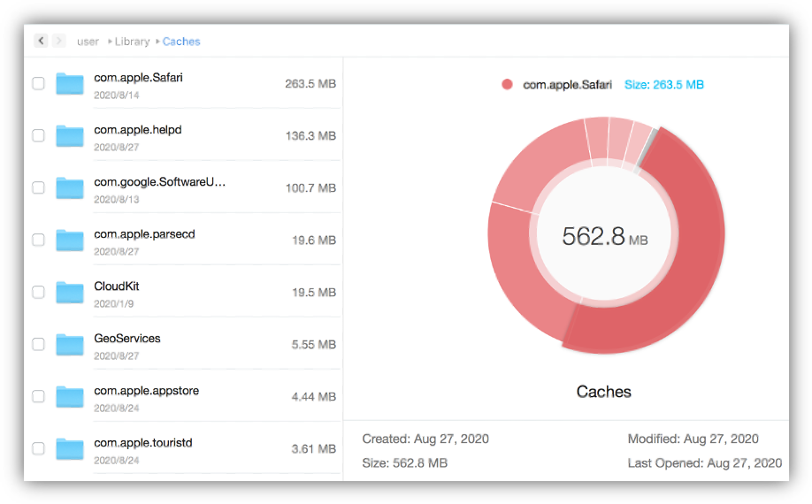Image resolution: width=812 pixels, height=504 pixels.
Task: Click the com.apple.helpd folder icon
Action: pyautogui.click(x=69, y=136)
